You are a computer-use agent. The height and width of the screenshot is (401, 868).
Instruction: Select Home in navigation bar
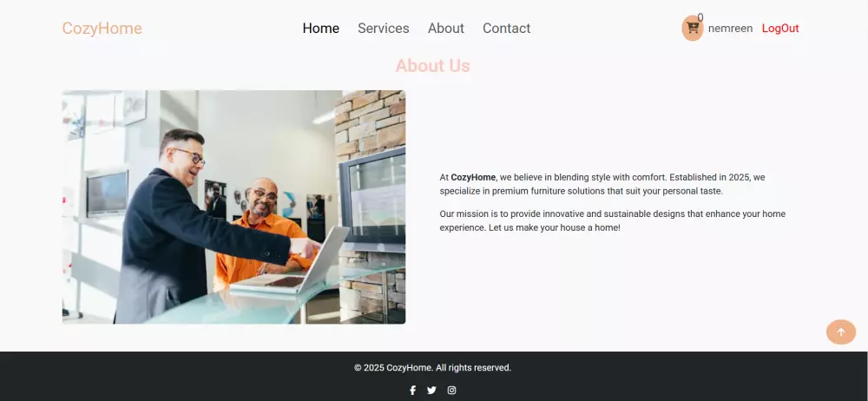tap(321, 29)
